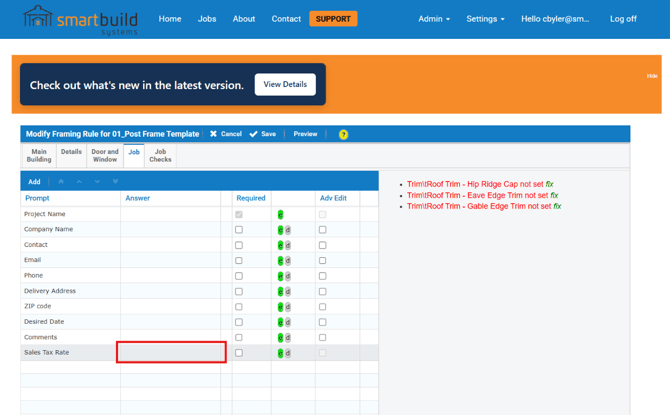This screenshot has height=415, width=670.
Task: Click the move-to-top double up arrow
Action: click(61, 182)
